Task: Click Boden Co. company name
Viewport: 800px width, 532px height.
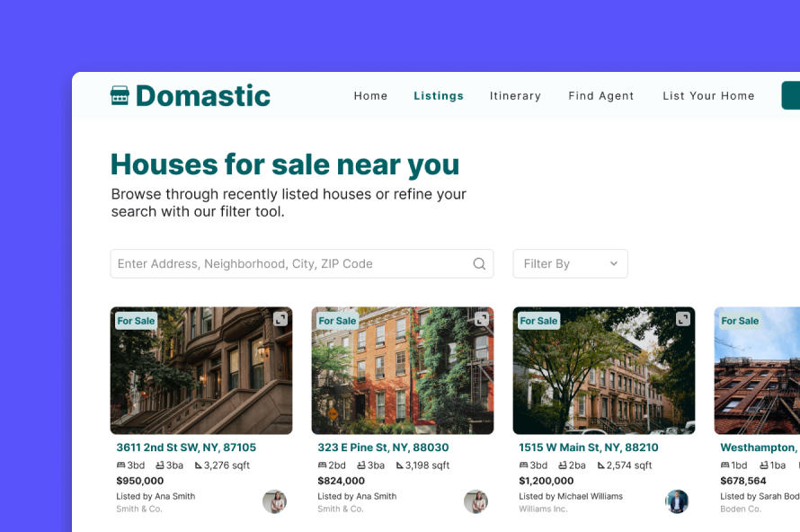Action: click(x=741, y=509)
